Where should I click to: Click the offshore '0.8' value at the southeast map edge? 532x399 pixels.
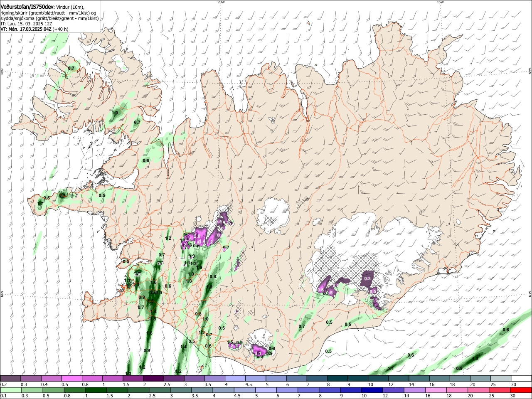506,330
